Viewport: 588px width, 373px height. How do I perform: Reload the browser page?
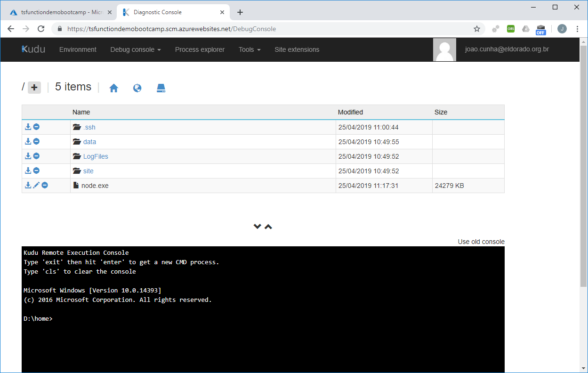41,29
